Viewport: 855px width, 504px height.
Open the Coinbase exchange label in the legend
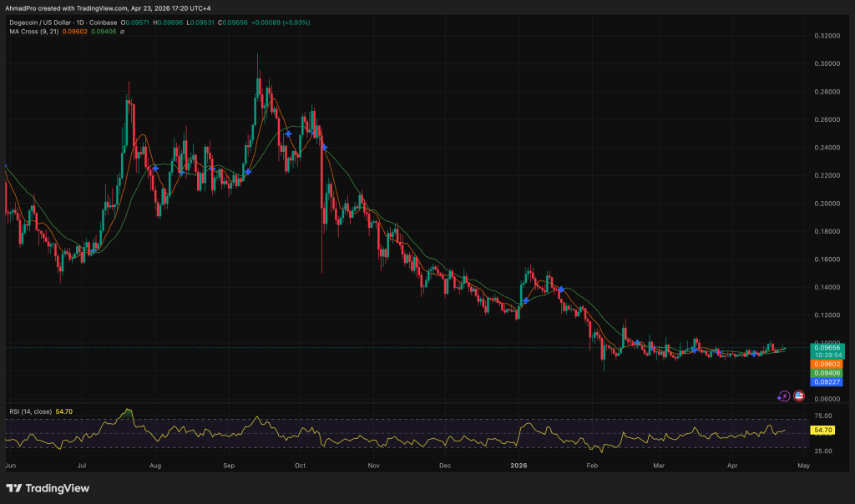103,24
